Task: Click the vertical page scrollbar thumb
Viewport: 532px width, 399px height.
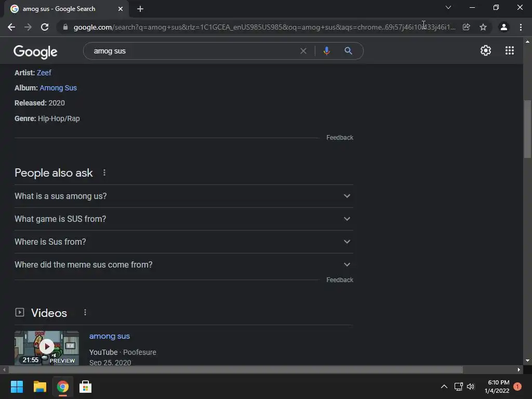Action: [x=527, y=129]
